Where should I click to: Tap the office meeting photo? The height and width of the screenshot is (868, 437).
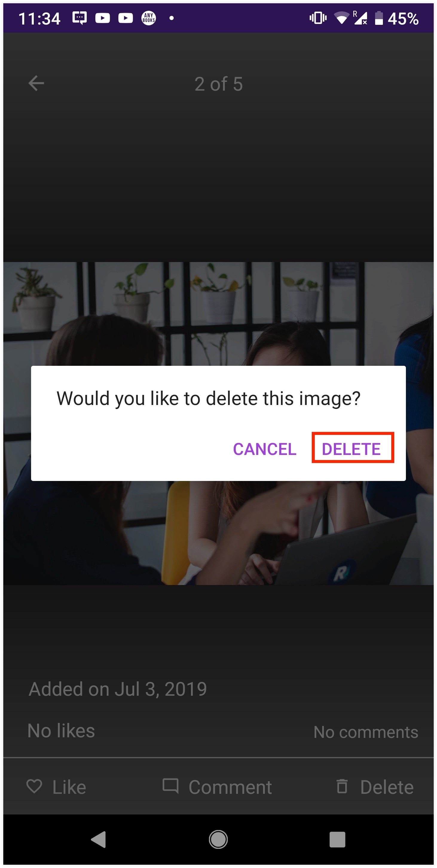pos(218,423)
